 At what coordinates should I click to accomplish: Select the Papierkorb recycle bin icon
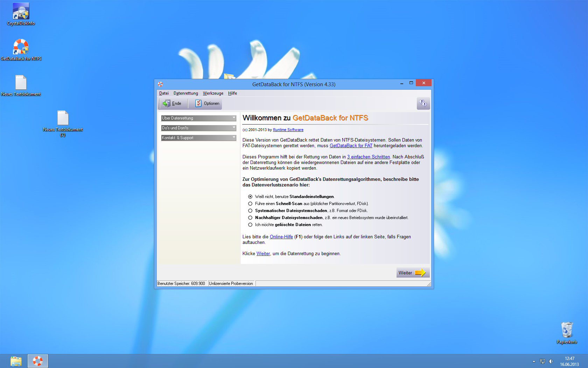click(567, 333)
